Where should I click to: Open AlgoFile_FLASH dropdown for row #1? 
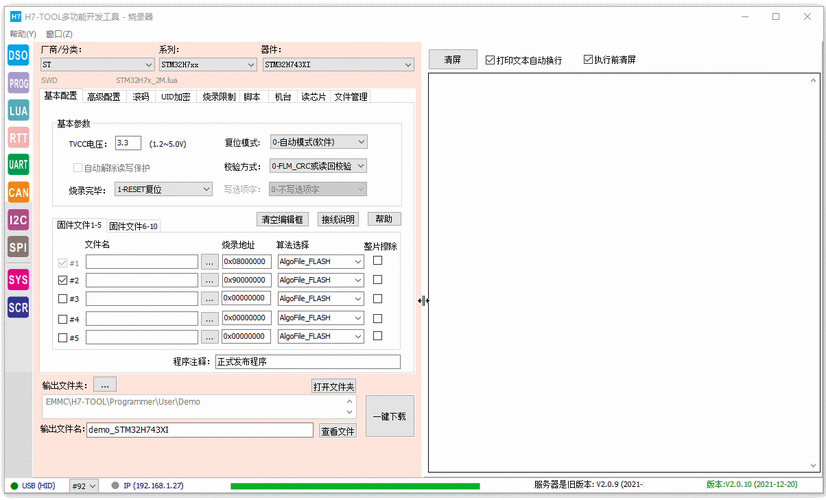[321, 262]
